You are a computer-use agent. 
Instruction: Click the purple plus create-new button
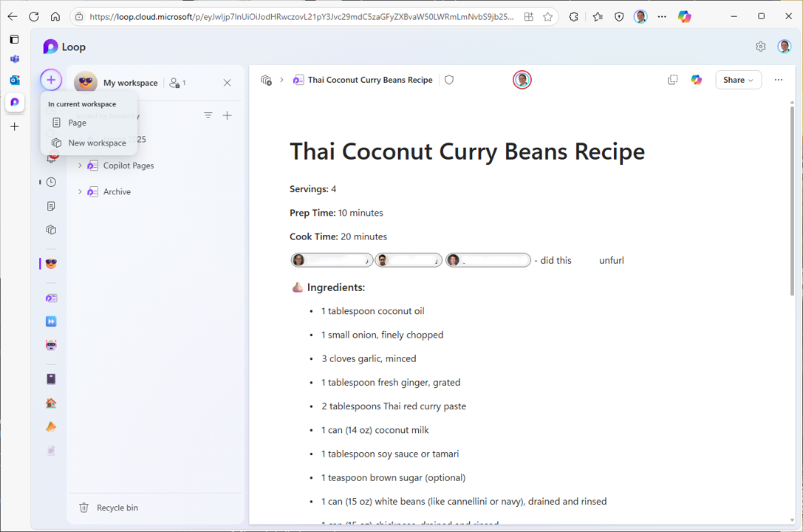tap(51, 80)
